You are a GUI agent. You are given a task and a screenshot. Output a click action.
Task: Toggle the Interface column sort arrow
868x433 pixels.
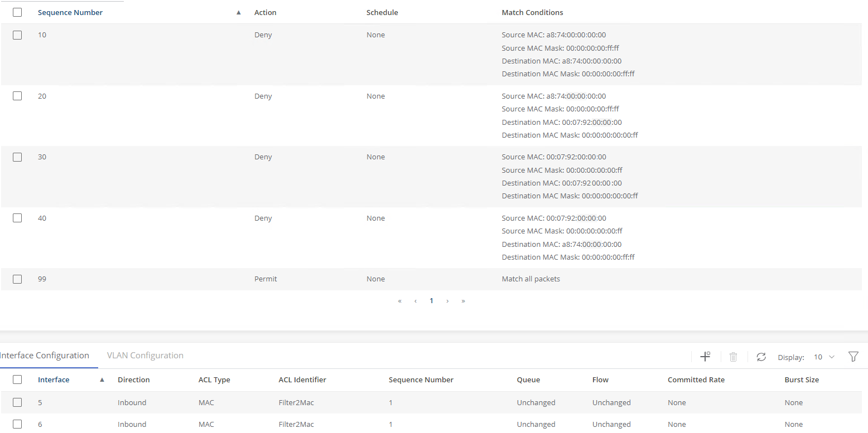(102, 380)
